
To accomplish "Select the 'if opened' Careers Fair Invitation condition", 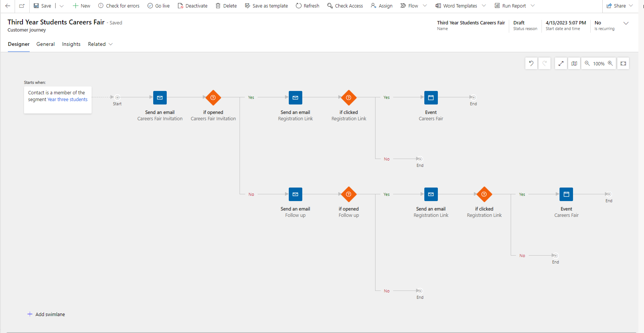I will point(213,98).
